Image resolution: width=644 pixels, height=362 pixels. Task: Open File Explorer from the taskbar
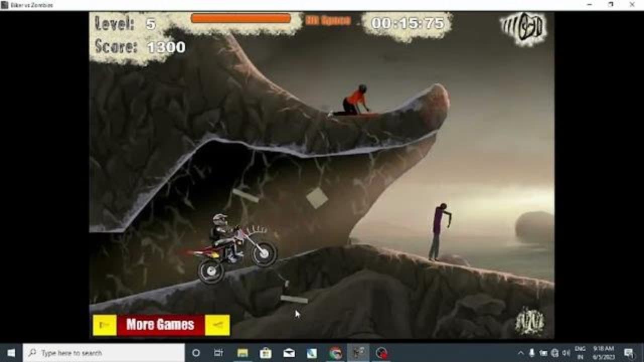[x=243, y=353]
